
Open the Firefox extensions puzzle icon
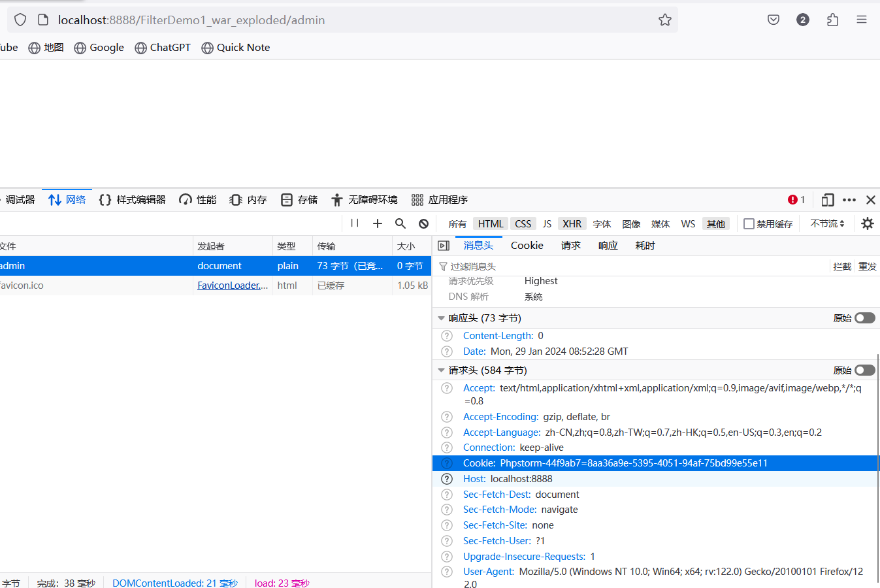tap(832, 20)
